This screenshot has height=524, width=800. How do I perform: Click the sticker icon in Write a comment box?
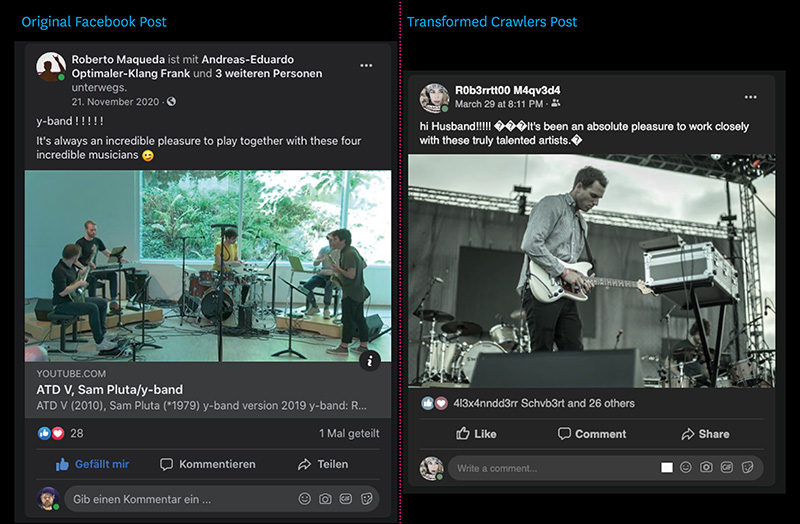coord(747,467)
